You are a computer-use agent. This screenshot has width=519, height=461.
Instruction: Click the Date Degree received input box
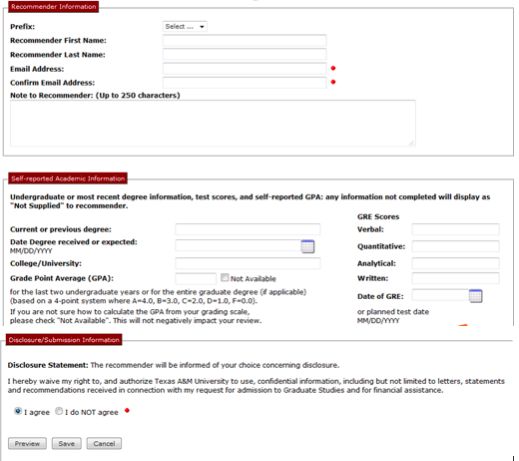point(238,246)
